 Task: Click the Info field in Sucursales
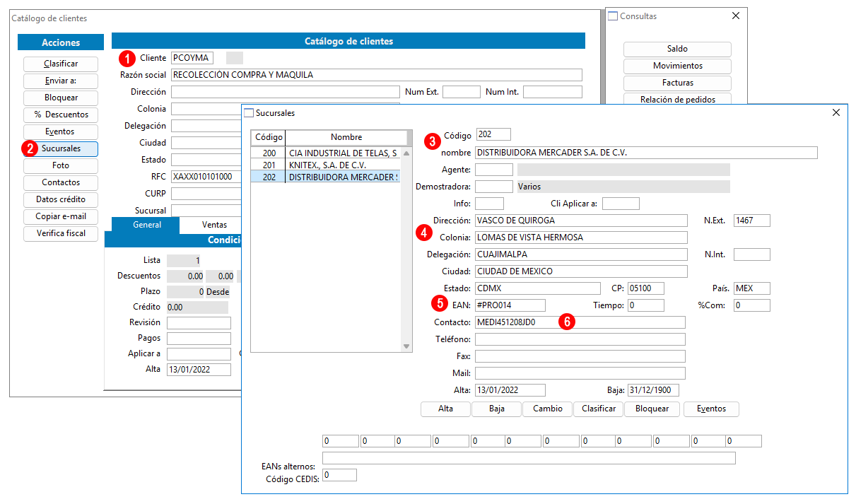[x=490, y=204]
